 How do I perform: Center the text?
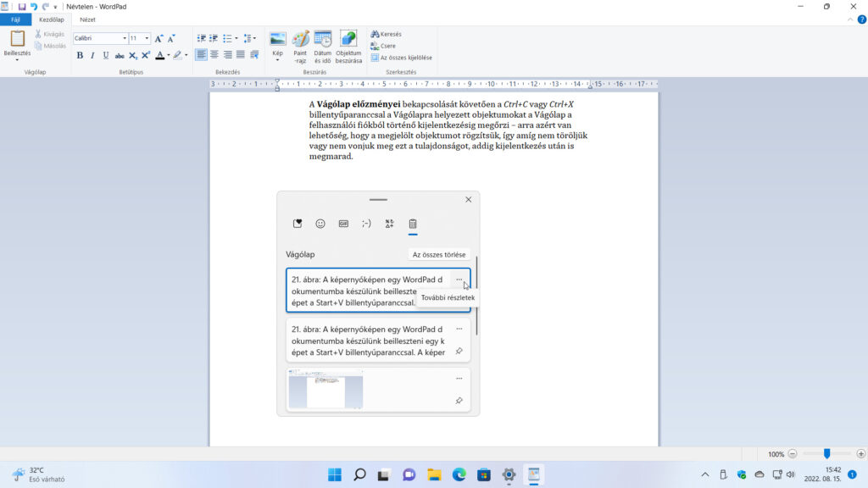tap(214, 55)
